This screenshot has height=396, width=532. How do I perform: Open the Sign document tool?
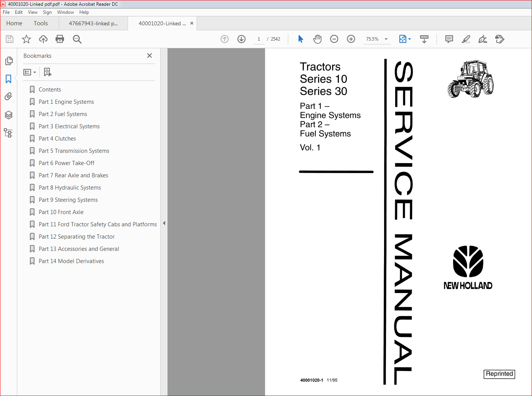click(483, 39)
